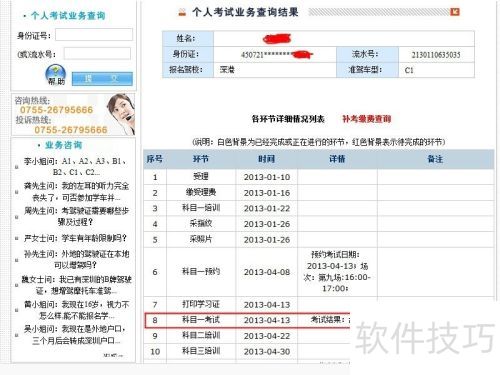Click the 环节 column header

[201, 159]
